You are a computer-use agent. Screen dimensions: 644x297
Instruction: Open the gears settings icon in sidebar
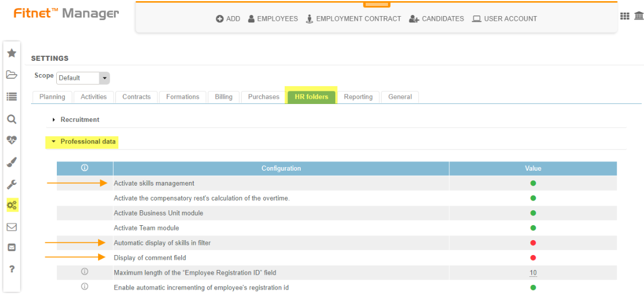pos(11,205)
